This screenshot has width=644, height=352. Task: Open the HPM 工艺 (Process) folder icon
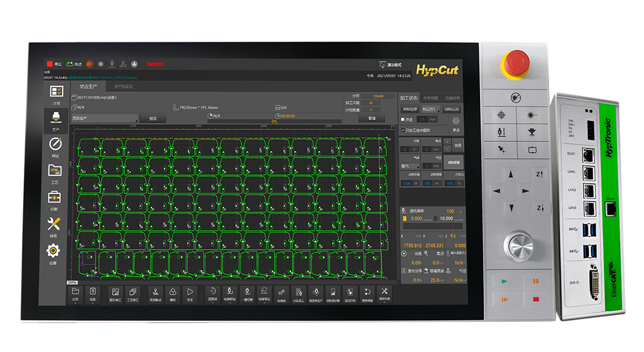pos(55,171)
